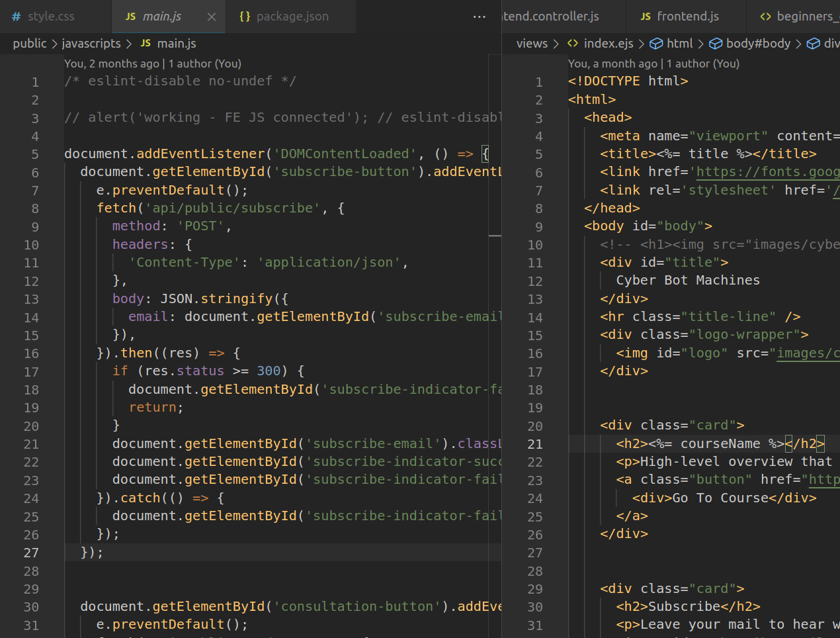The width and height of the screenshot is (840, 638).
Task: Click the body#body symbol icon in breadcrumb
Action: pos(716,43)
